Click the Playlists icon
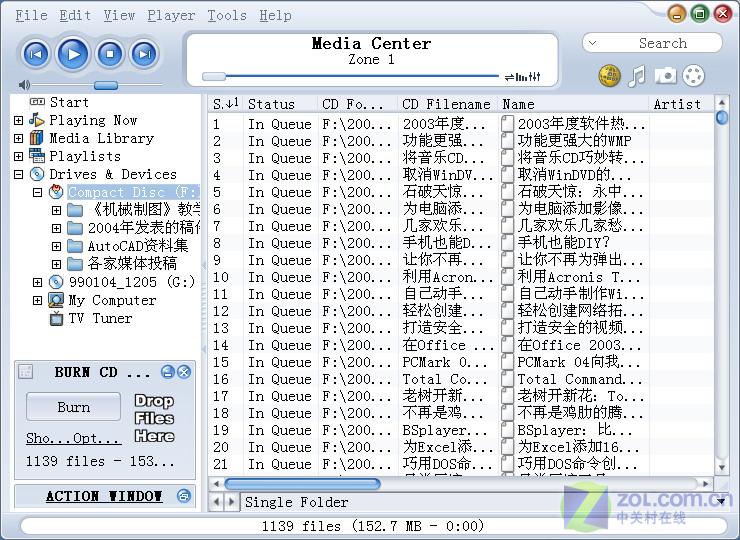Viewport: 740px width, 540px height. click(x=37, y=155)
